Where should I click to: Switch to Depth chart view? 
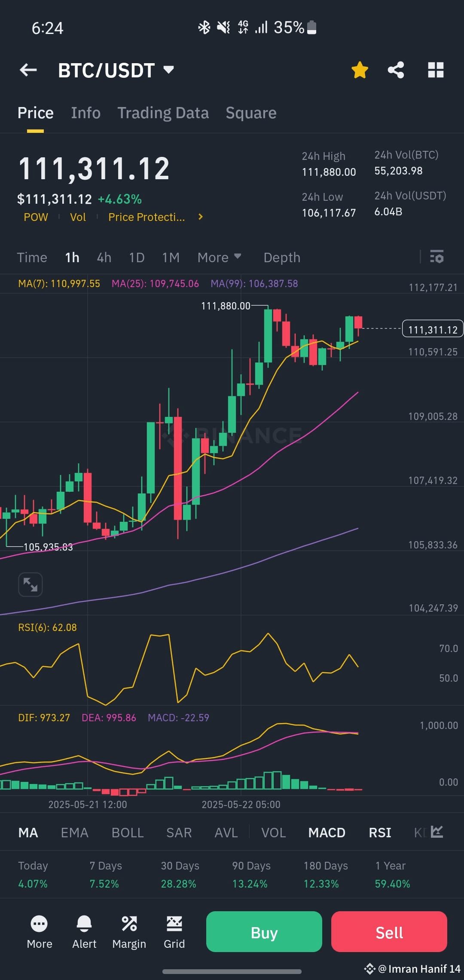click(282, 257)
